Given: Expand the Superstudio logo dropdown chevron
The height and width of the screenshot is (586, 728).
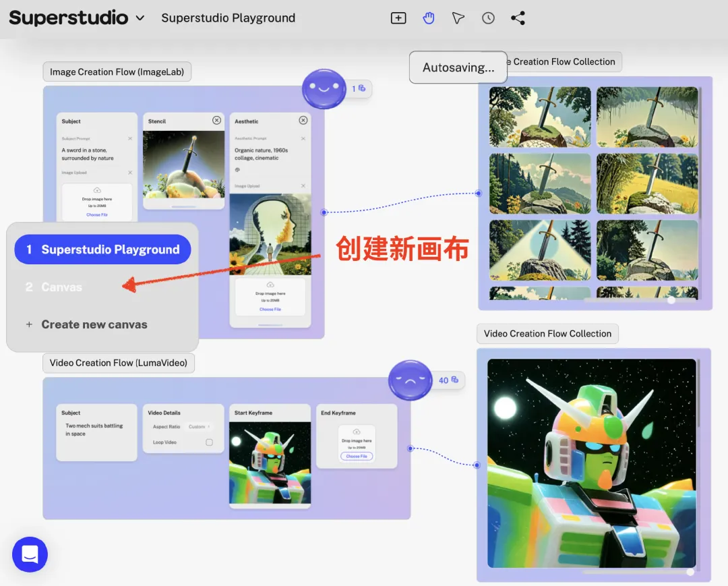Looking at the screenshot, I should point(140,18).
